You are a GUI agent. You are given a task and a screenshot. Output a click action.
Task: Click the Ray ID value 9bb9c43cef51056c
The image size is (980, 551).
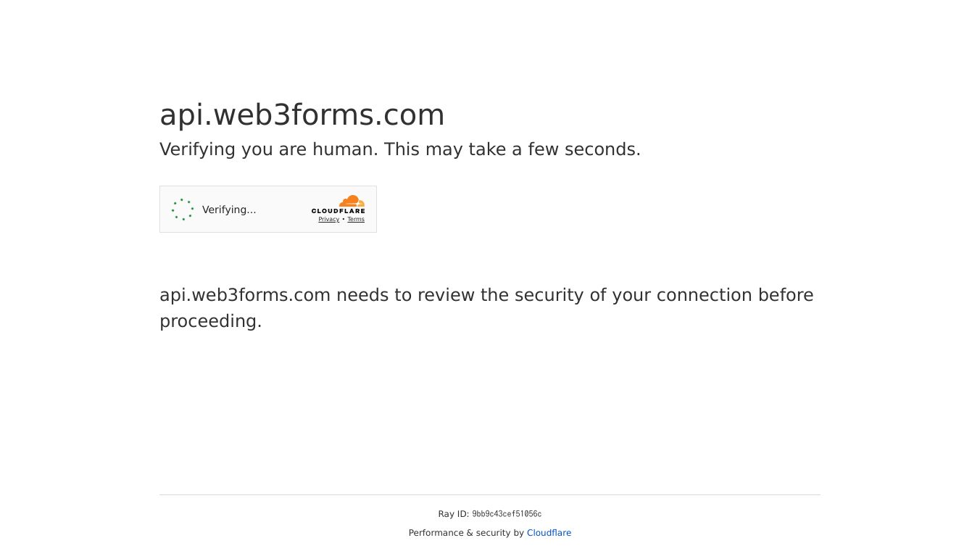click(x=507, y=514)
